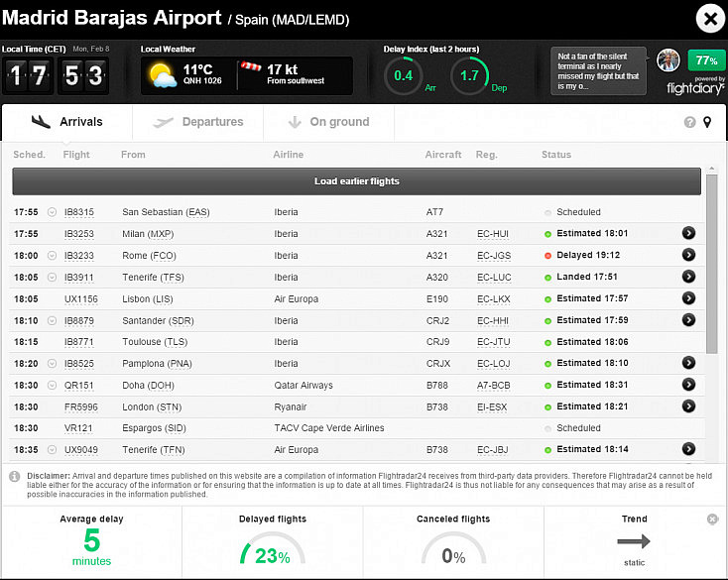Track flight IB8525 with arrow icon
This screenshot has height=580, width=728.
click(x=688, y=363)
